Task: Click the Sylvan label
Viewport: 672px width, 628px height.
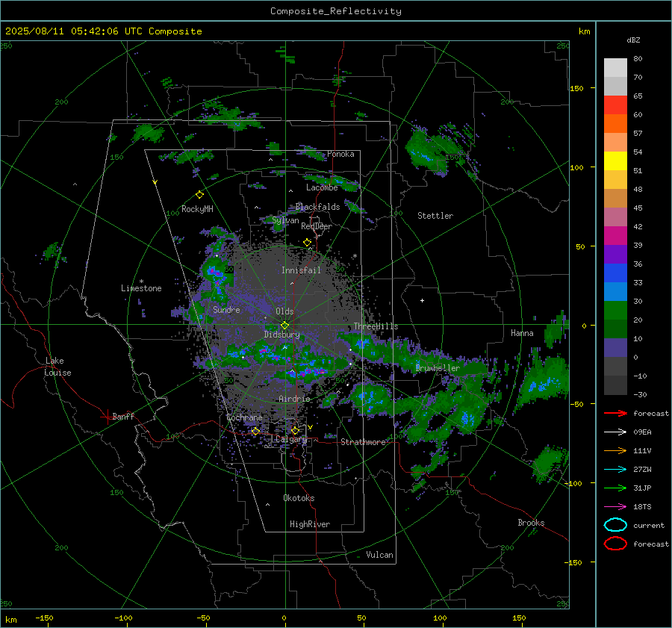Action: pos(285,220)
